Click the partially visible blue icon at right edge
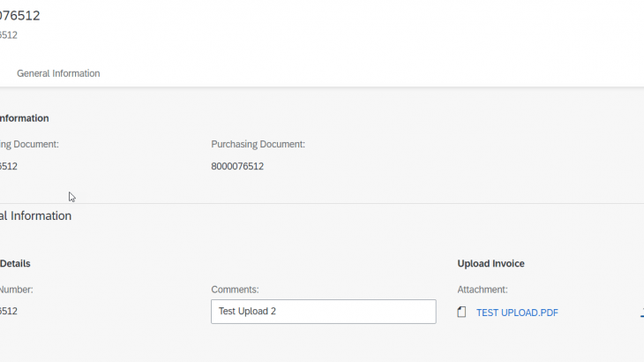Screen dimensions: 644x362 [641, 312]
